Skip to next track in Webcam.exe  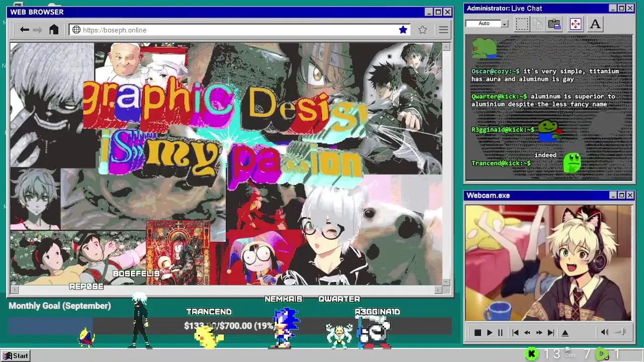(x=551, y=333)
